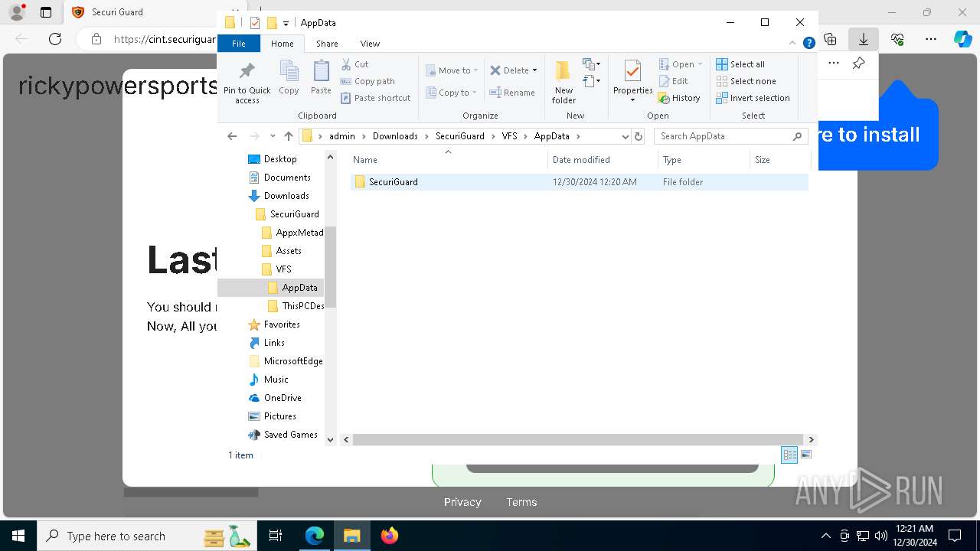Open Explorer help icon

808,44
